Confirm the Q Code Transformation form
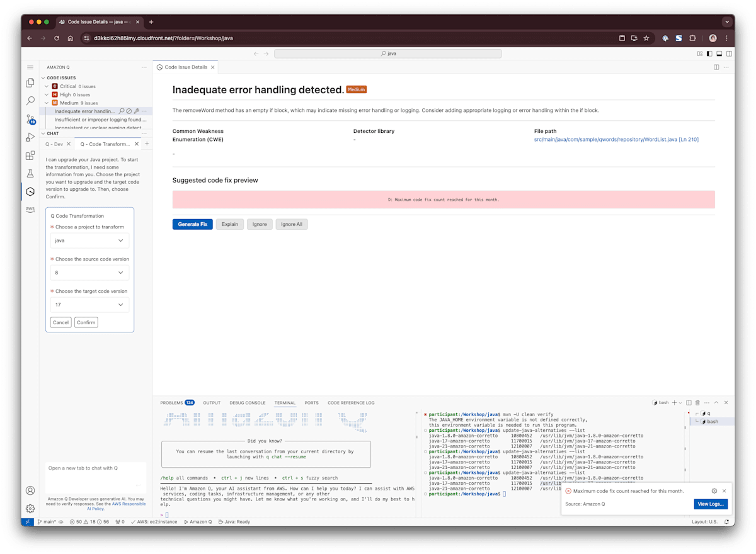 click(x=86, y=322)
